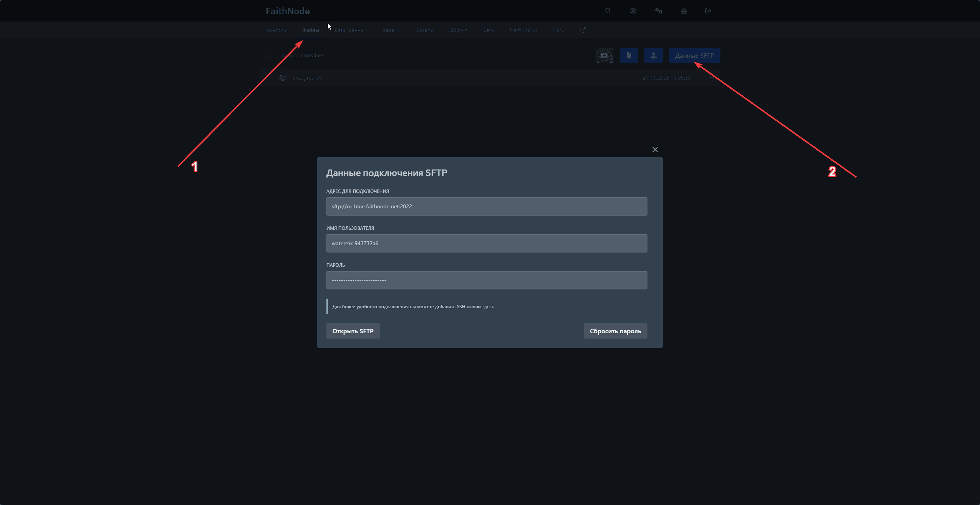Click the new file icon button

[629, 56]
